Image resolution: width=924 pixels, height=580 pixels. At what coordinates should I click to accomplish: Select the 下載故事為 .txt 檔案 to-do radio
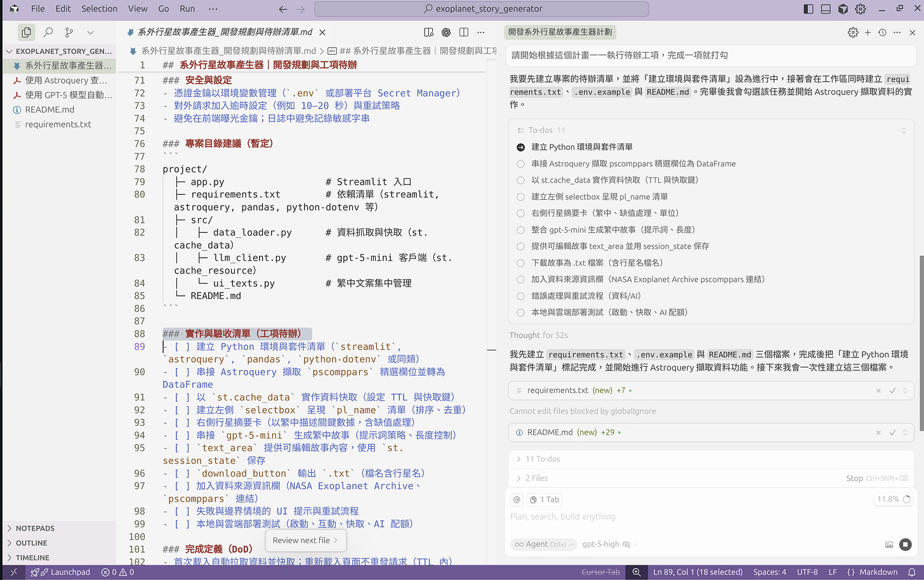[521, 263]
